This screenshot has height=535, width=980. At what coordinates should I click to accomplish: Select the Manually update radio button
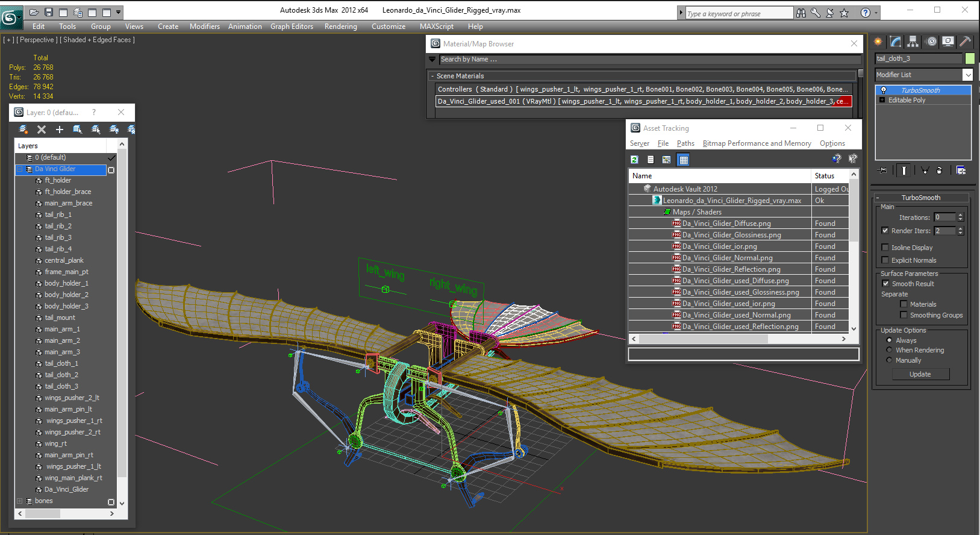tap(889, 360)
